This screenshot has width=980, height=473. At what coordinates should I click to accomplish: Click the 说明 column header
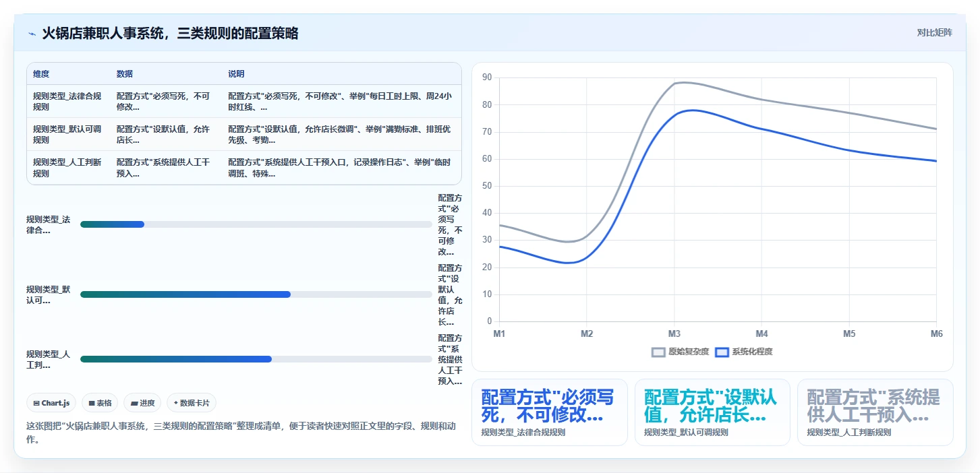[x=236, y=73]
